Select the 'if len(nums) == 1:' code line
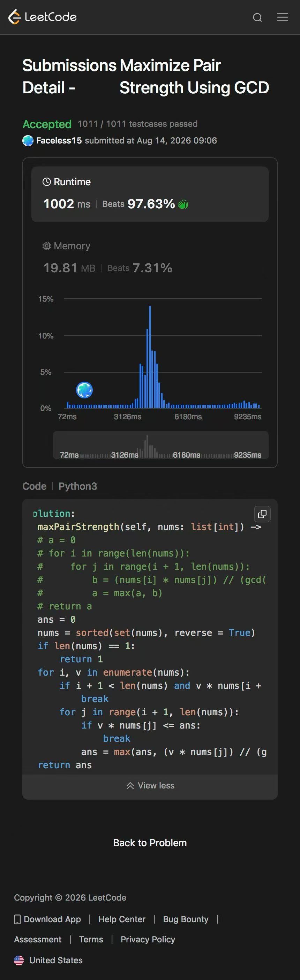The width and height of the screenshot is (300, 980). [86, 646]
